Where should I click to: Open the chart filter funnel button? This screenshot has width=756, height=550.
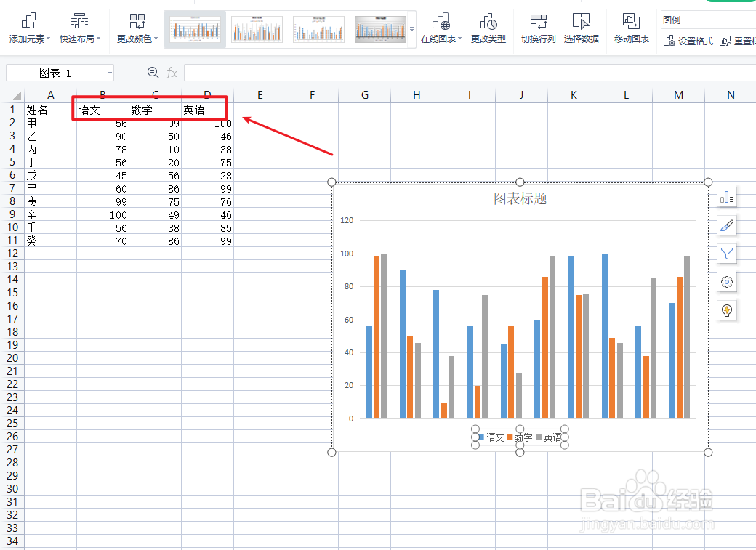tap(727, 254)
